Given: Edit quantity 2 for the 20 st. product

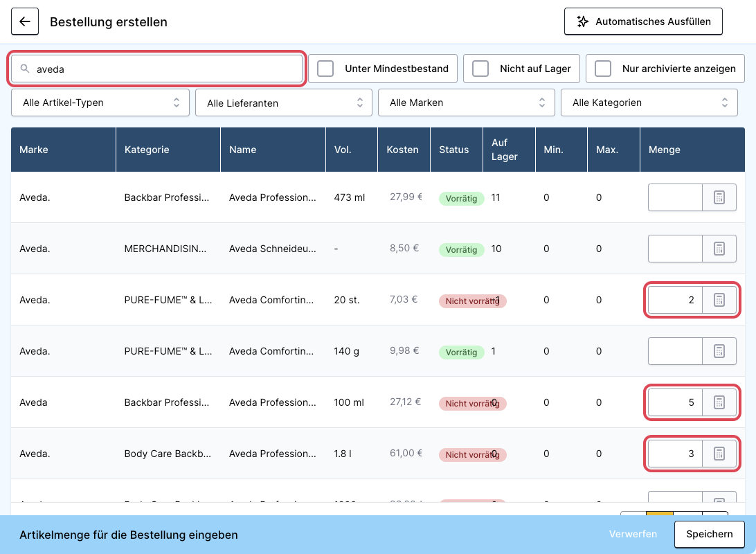Looking at the screenshot, I should [x=675, y=300].
